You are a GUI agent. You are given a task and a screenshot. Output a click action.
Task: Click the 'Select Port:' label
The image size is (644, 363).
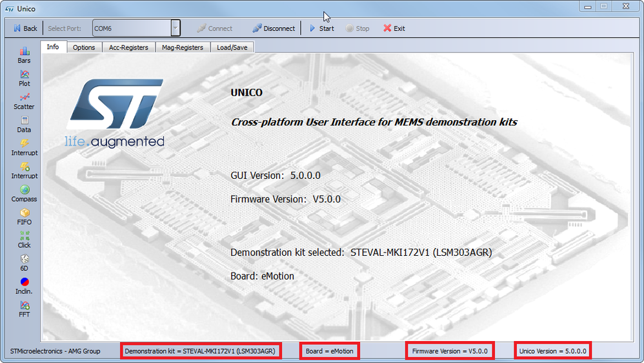point(65,28)
